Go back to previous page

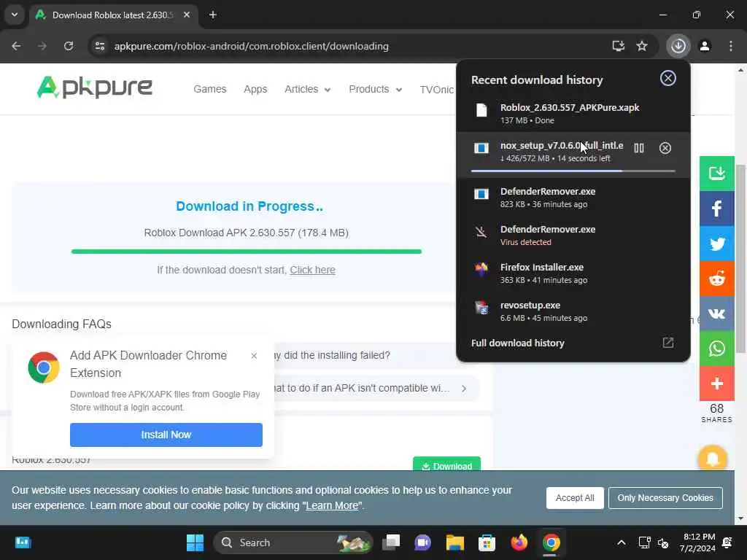pos(16,46)
